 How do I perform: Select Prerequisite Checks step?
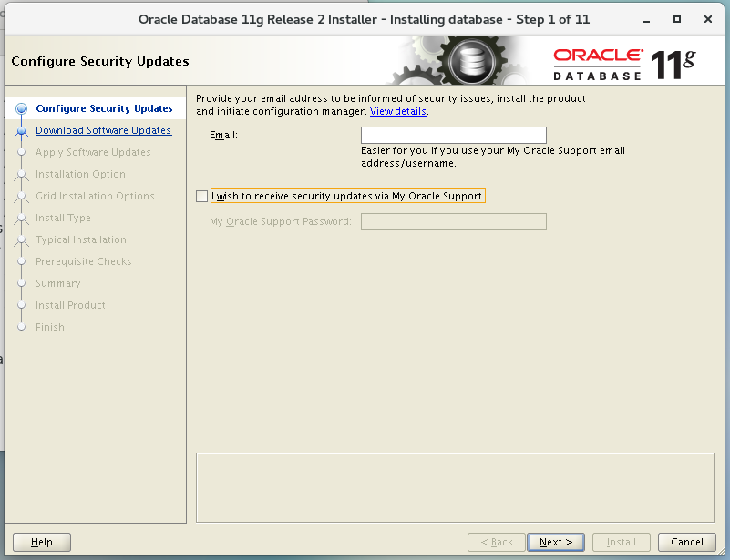click(x=84, y=262)
